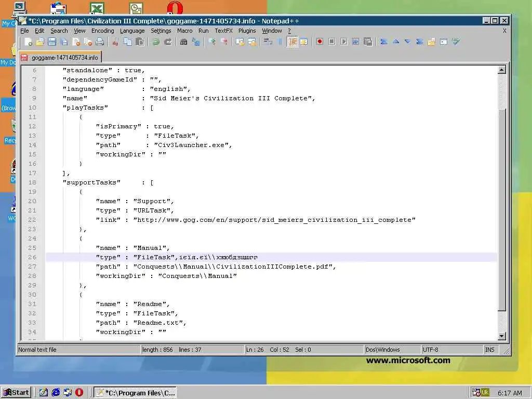The width and height of the screenshot is (532, 399).
Task: Click the vertical scrollbar thumb
Action: click(502, 210)
